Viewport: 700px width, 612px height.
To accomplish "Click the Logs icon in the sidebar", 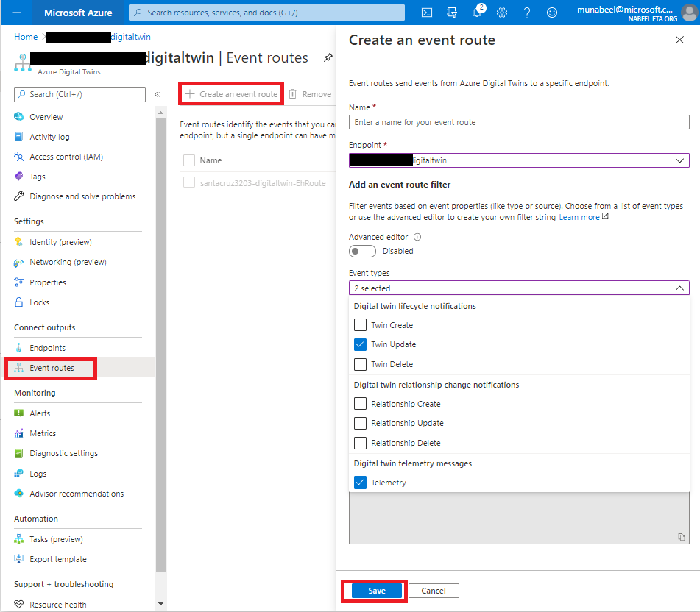I will coord(18,474).
